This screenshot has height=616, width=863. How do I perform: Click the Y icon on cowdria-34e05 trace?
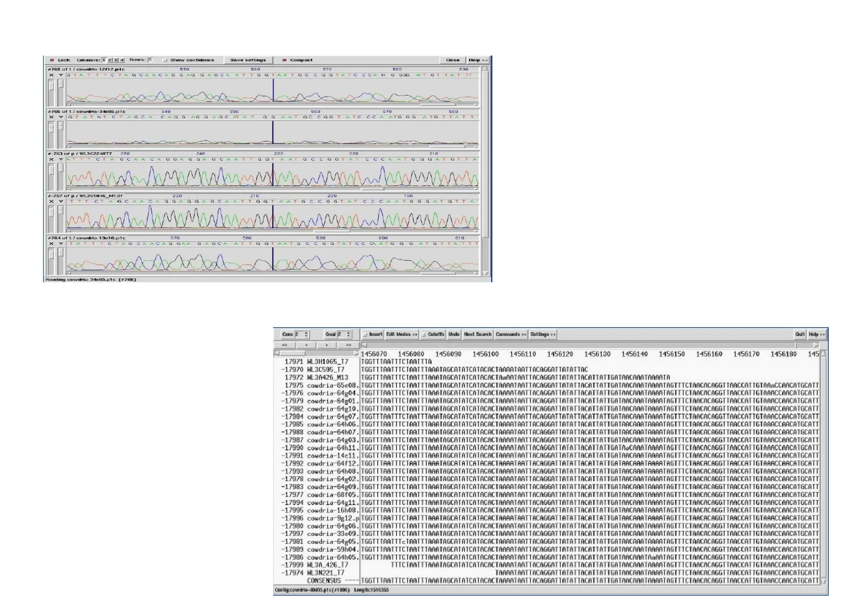pos(61,117)
